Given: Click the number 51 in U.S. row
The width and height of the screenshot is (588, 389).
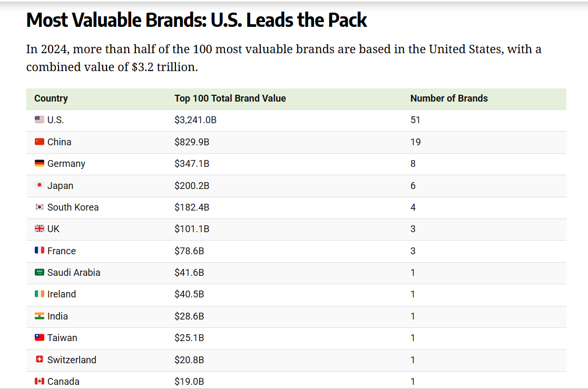Looking at the screenshot, I should (x=415, y=120).
